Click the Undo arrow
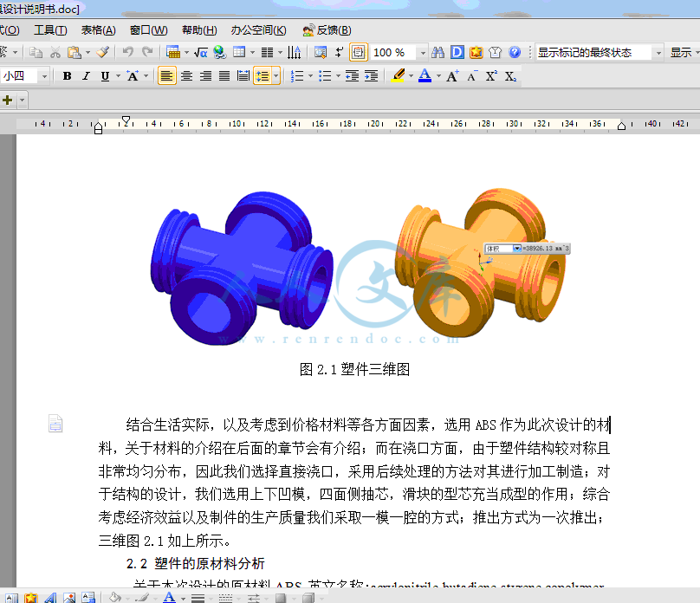The width and height of the screenshot is (700, 603). click(128, 52)
